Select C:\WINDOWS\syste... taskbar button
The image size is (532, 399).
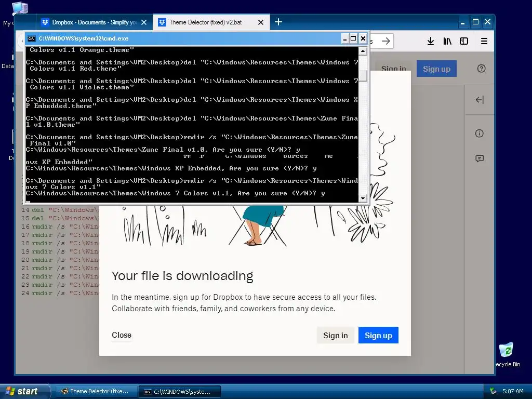click(180, 392)
